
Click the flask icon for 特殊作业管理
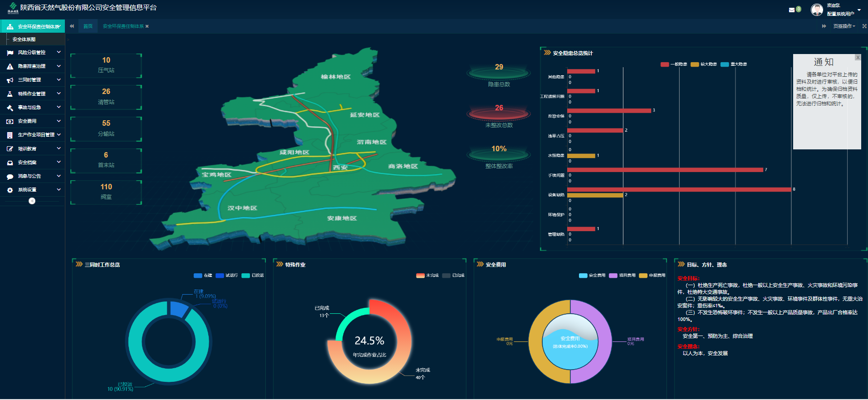point(10,94)
